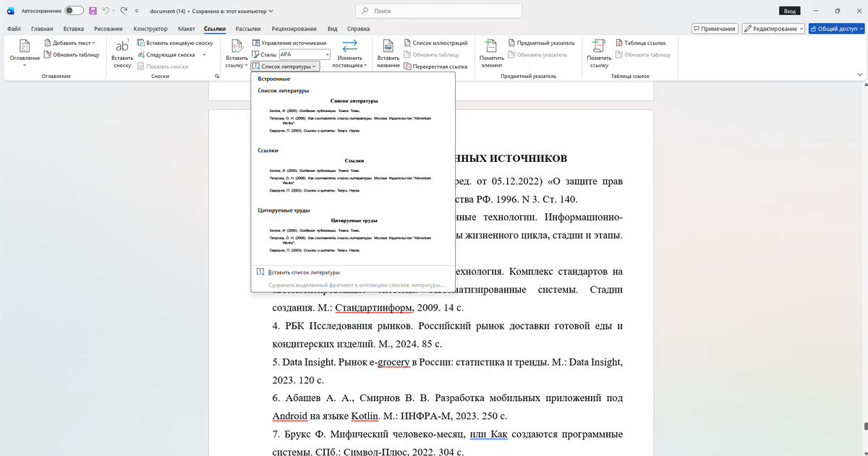The image size is (868, 456).
Task: Click the Redo arrow icon
Action: 124,11
